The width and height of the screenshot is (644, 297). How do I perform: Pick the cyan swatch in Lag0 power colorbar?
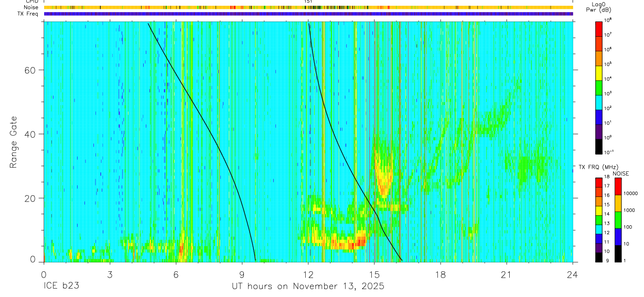pos(598,102)
